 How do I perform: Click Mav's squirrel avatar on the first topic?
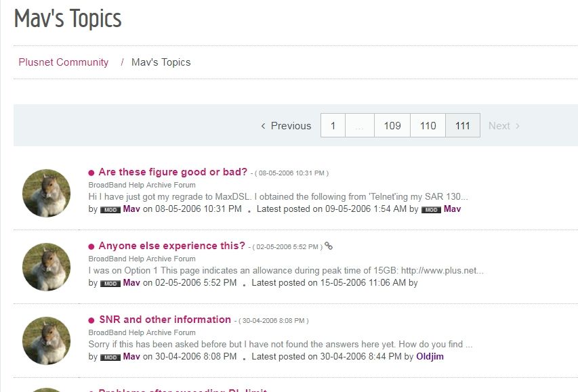(x=46, y=193)
